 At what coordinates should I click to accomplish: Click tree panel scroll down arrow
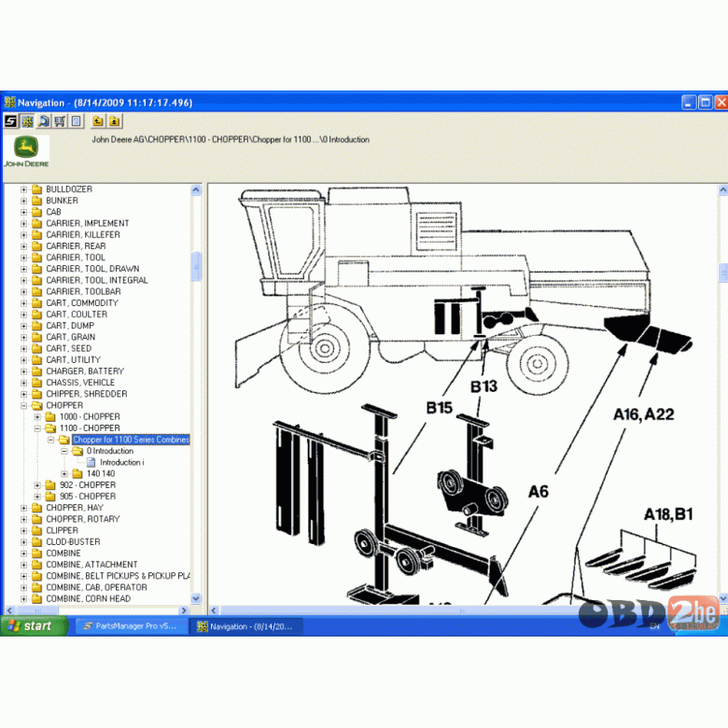coord(196,599)
